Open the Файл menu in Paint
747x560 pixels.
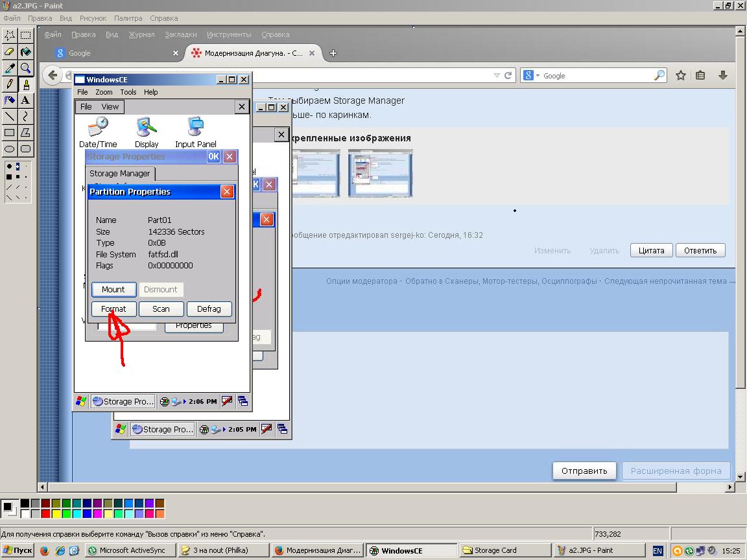(12, 18)
